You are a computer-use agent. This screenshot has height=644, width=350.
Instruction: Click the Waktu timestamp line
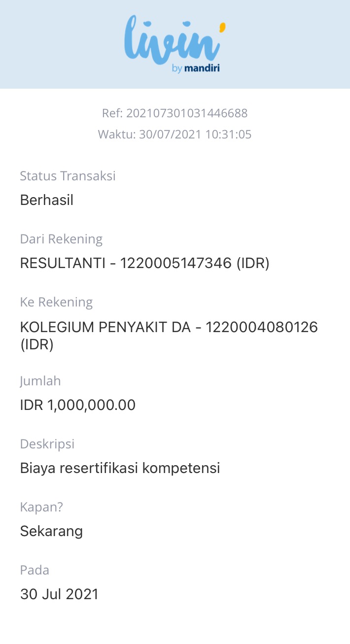coord(175,135)
